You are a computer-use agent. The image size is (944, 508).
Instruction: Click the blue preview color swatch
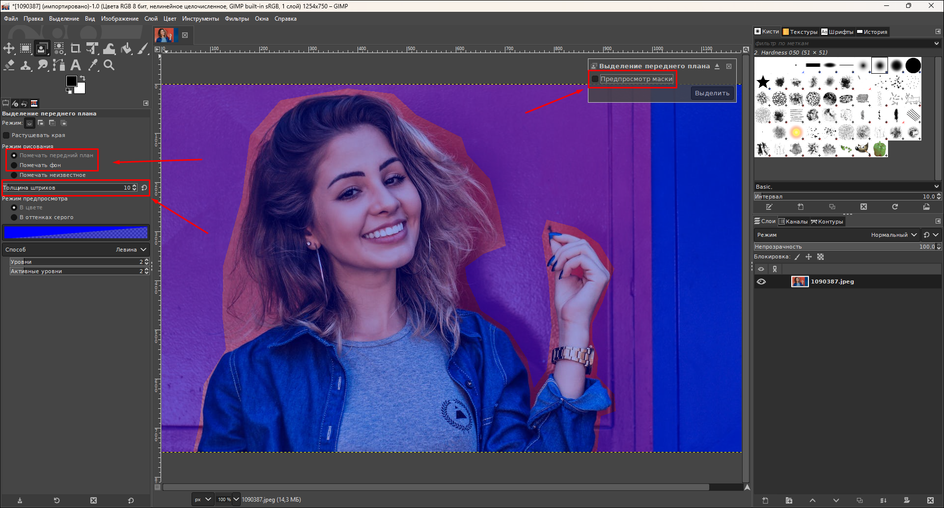coord(76,232)
